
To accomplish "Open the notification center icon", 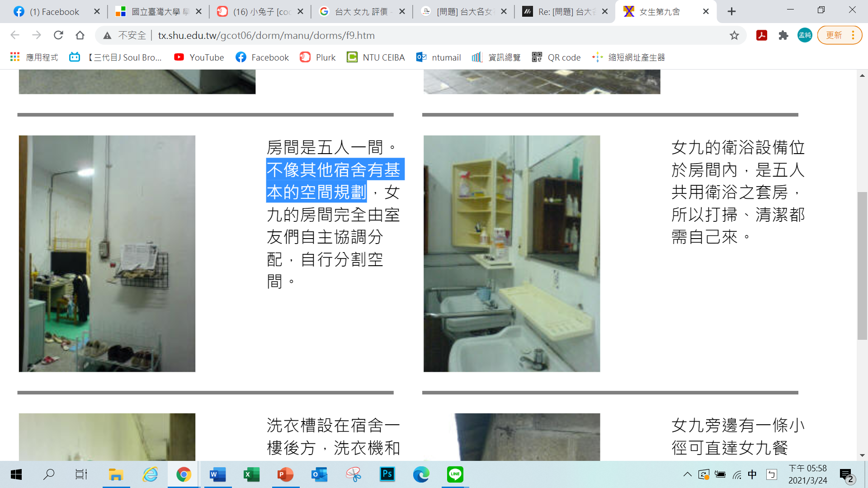I will (847, 475).
